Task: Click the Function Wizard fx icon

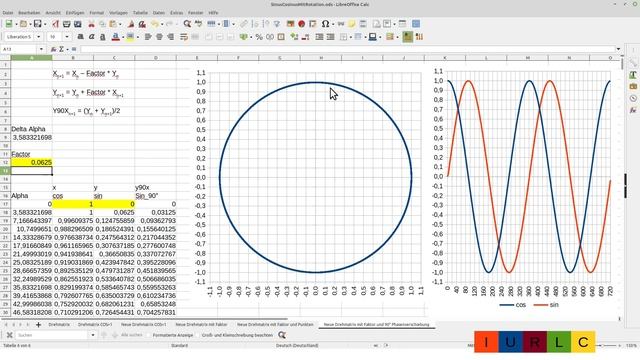Action: click(x=53, y=49)
